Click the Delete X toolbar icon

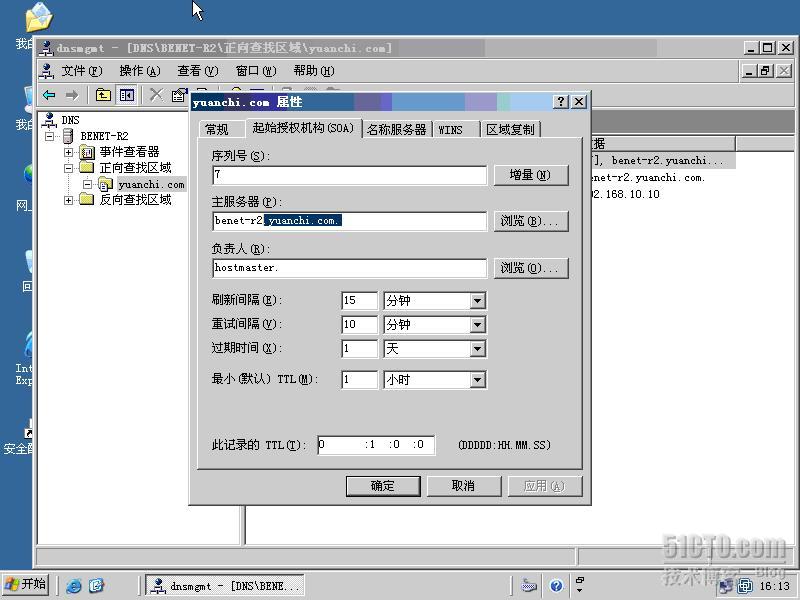point(156,95)
